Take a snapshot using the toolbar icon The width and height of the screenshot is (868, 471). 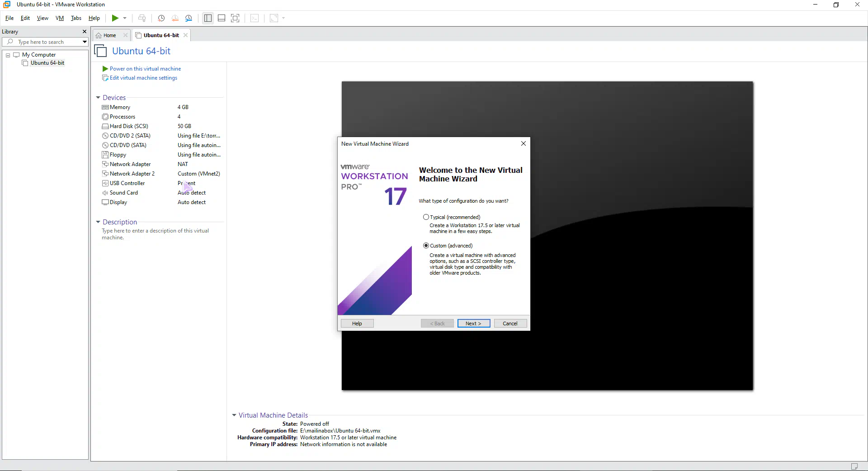[x=161, y=18]
